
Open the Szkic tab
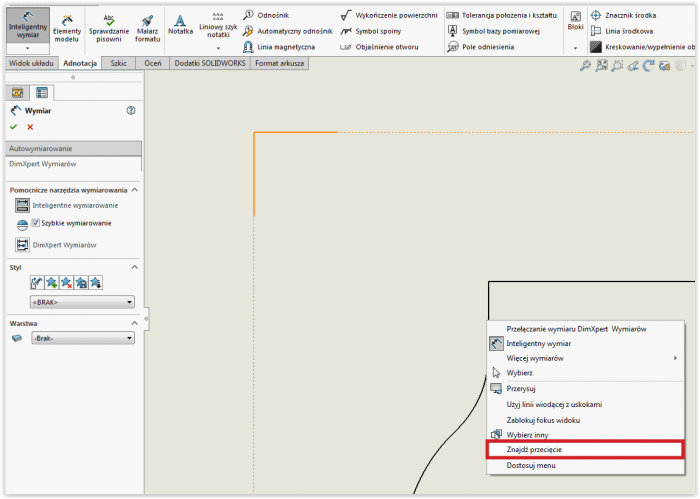(x=118, y=63)
